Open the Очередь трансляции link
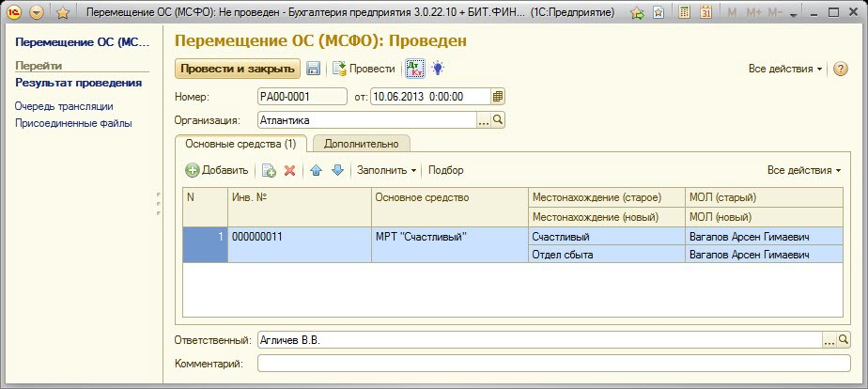868x389 pixels. pyautogui.click(x=64, y=106)
